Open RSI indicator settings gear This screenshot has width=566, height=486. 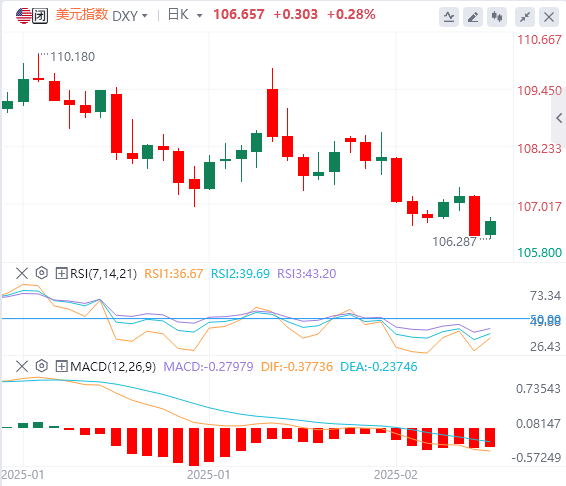(42, 273)
